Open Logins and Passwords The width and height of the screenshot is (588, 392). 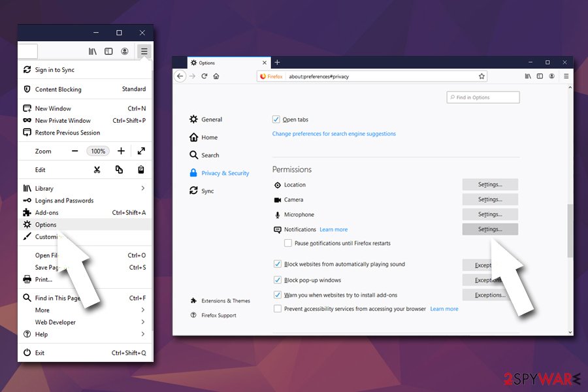pos(86,201)
